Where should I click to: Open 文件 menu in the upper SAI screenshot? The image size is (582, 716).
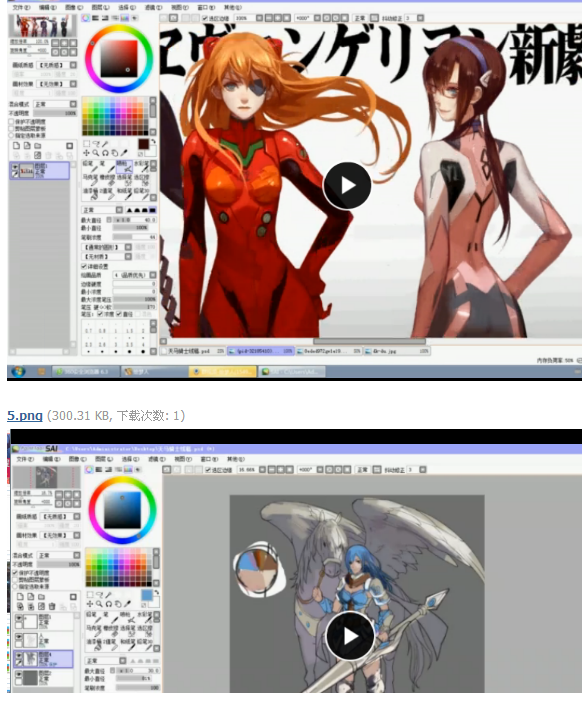pyautogui.click(x=21, y=7)
